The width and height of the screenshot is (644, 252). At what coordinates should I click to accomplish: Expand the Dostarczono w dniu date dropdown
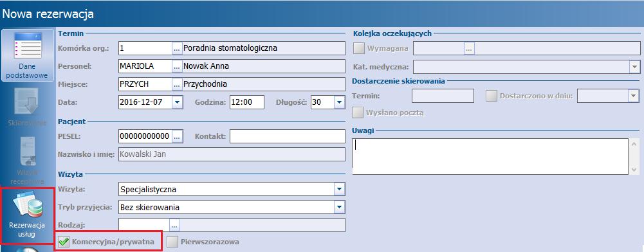click(x=633, y=96)
